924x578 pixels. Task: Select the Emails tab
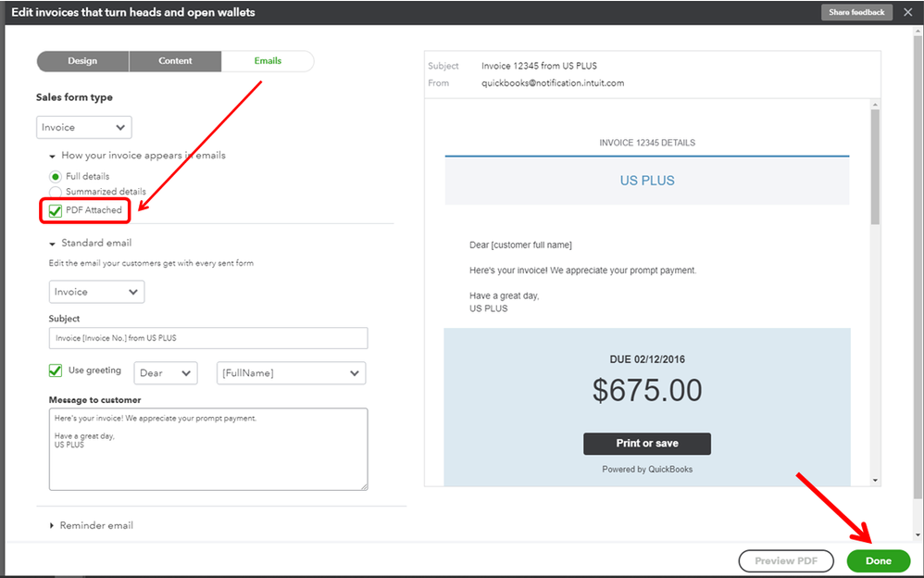click(268, 61)
